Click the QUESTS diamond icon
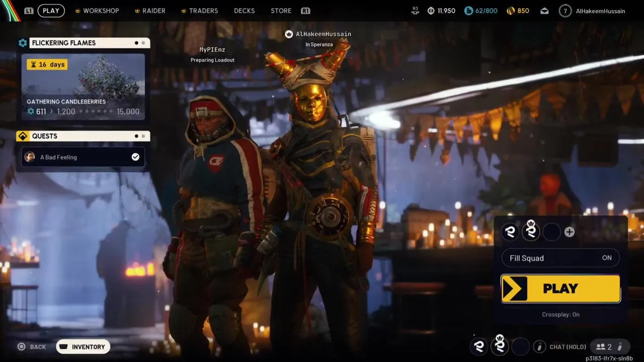This screenshot has width=644, height=362. coord(23,136)
